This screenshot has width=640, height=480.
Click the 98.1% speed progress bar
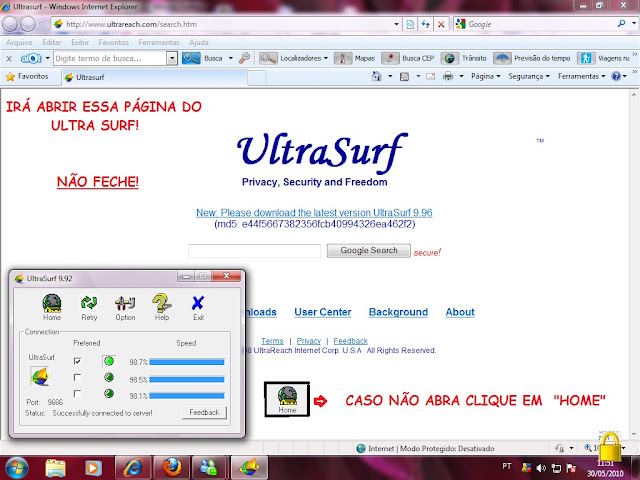[x=187, y=396]
